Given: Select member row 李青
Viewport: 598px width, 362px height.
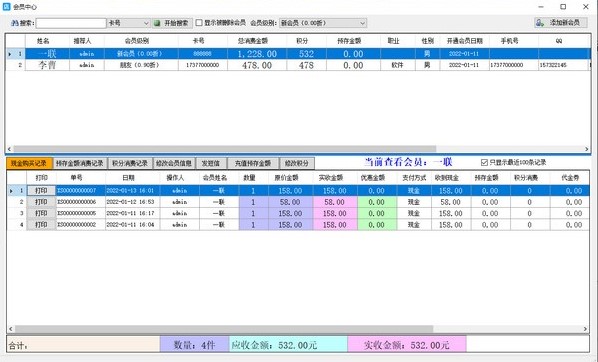Looking at the screenshot, I should (x=297, y=65).
